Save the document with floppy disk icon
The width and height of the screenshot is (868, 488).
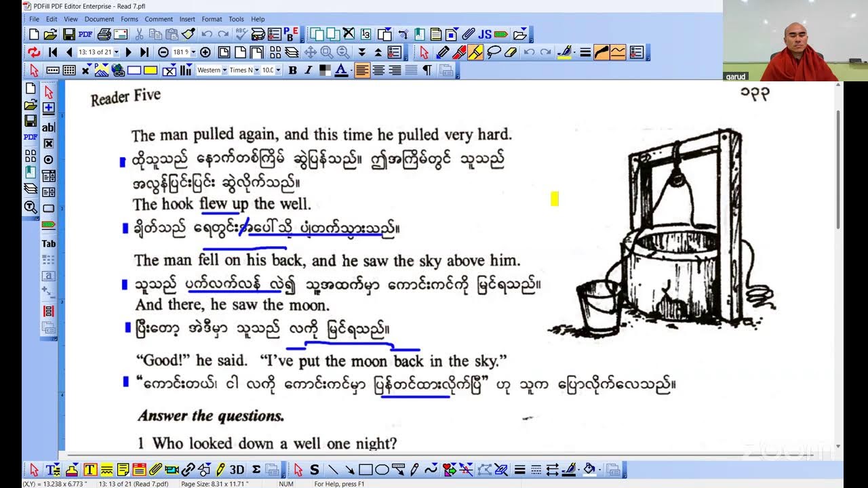click(x=69, y=34)
